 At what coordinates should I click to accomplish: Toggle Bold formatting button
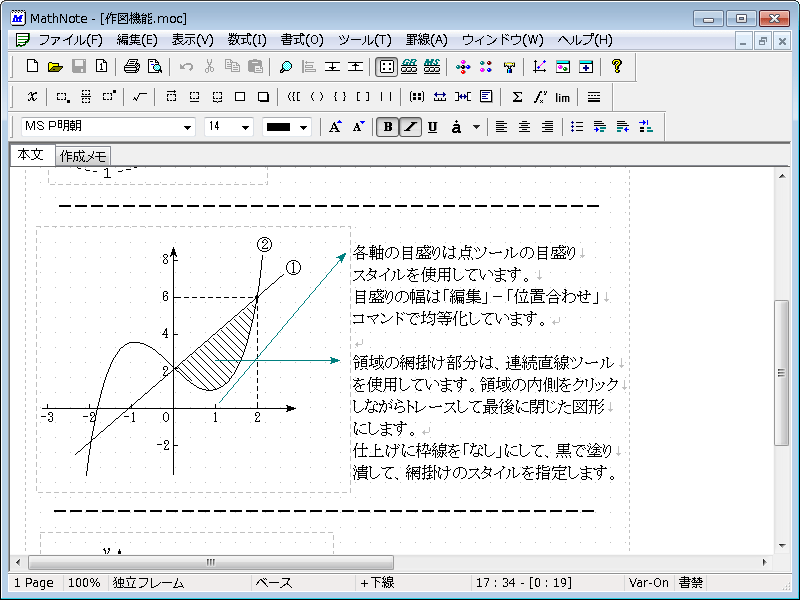(x=387, y=127)
